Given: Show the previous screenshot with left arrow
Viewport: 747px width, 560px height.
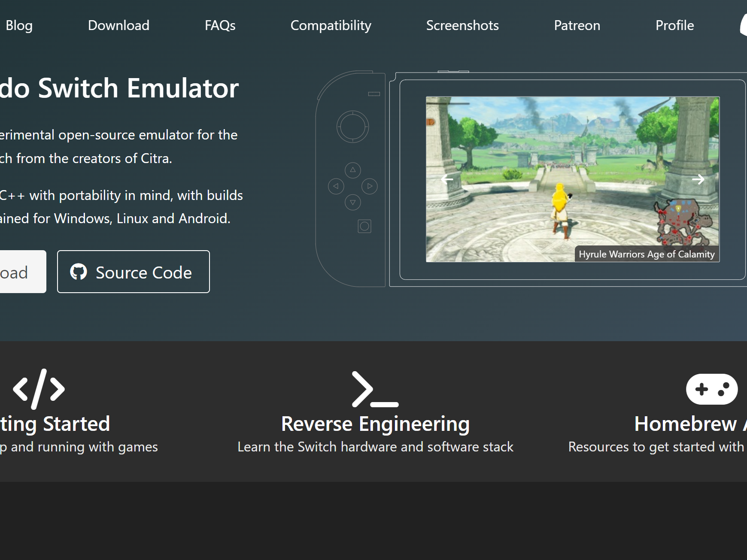Looking at the screenshot, I should point(447,179).
